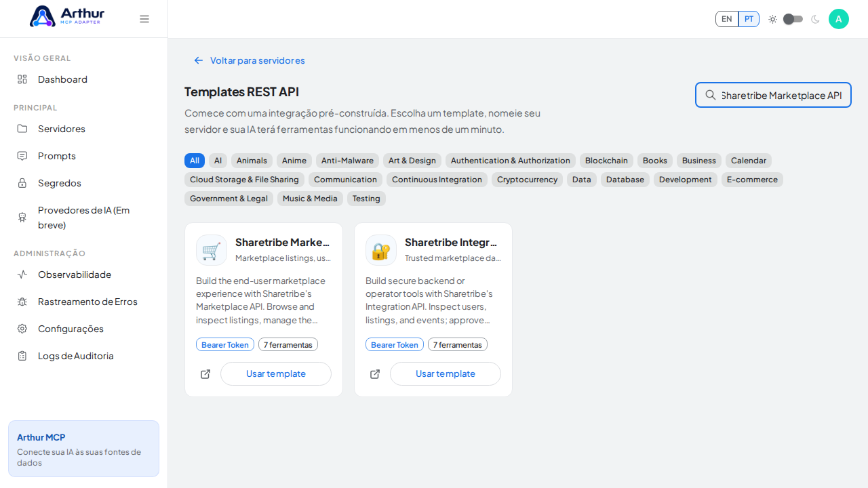This screenshot has height=488, width=868.
Task: Click the template search field
Action: point(773,95)
